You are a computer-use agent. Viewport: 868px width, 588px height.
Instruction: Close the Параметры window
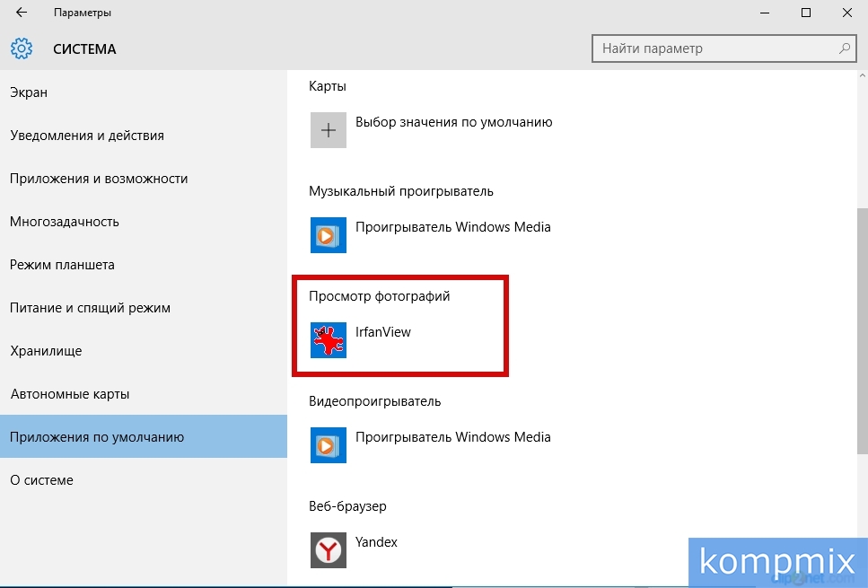pyautogui.click(x=847, y=13)
